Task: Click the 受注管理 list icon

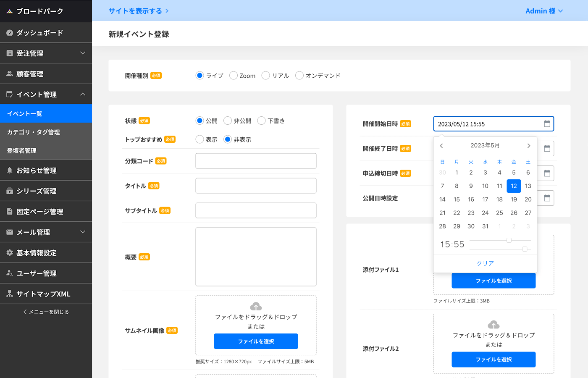Action: (10, 53)
